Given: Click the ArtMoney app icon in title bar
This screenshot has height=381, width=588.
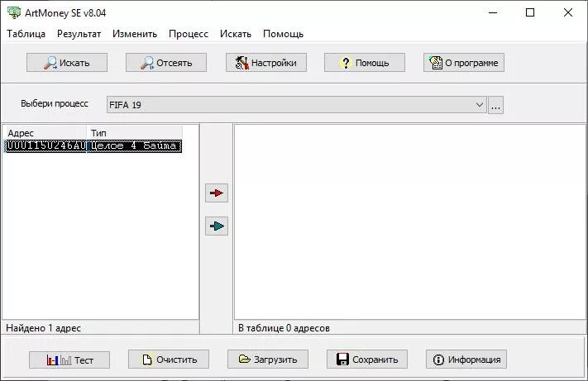Looking at the screenshot, I should [x=14, y=12].
